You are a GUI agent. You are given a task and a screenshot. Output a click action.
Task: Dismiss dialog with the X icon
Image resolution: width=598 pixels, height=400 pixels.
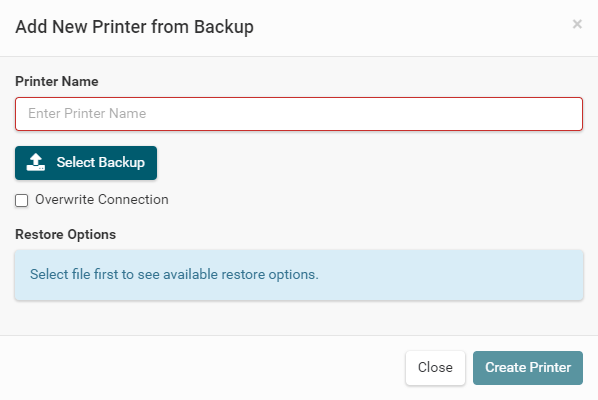tap(577, 24)
